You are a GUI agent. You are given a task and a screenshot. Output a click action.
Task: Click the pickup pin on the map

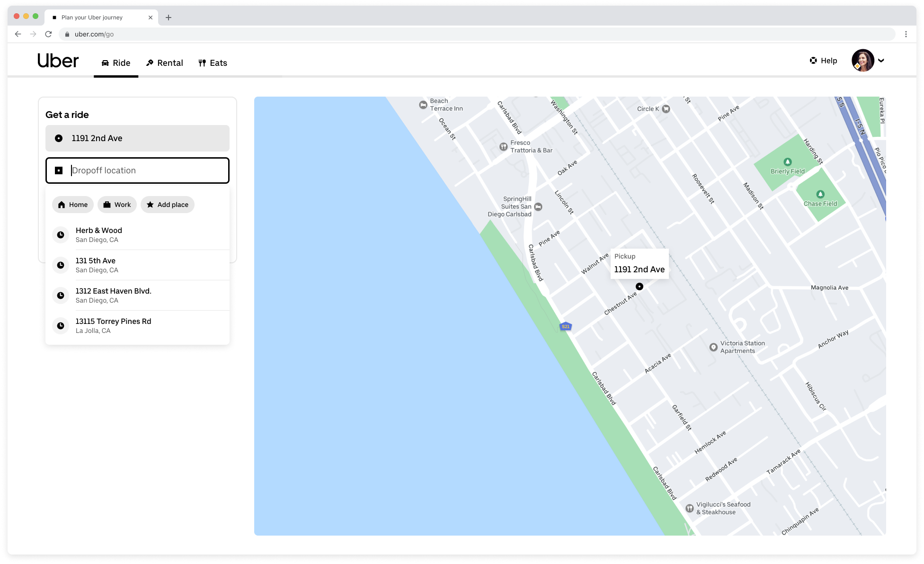[640, 286]
